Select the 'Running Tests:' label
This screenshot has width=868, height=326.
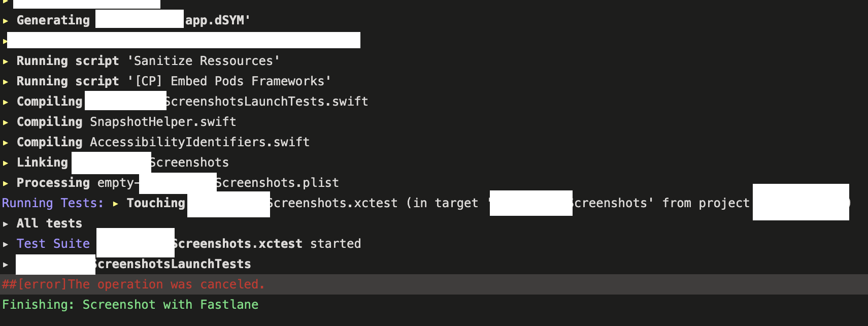[x=53, y=203]
